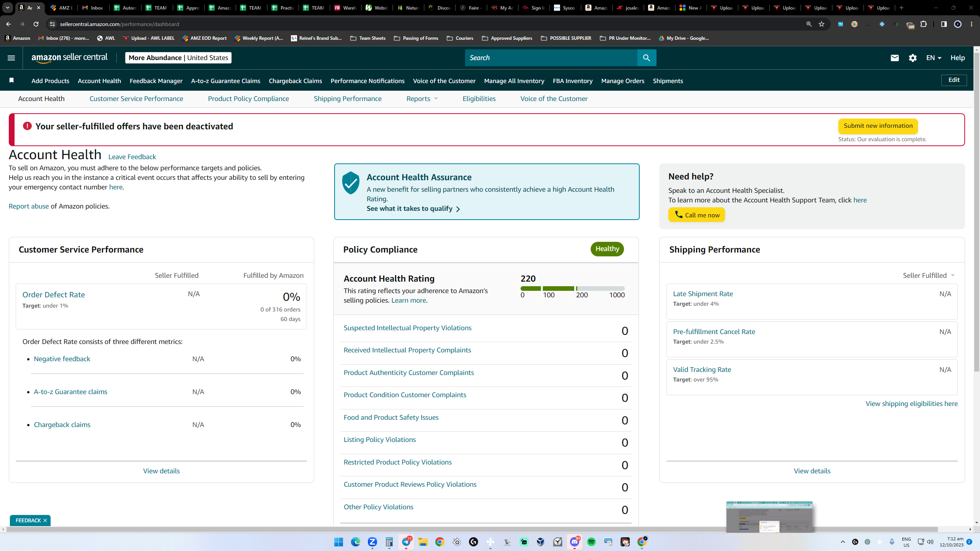This screenshot has width=980, height=551.
Task: Open the Product Policy Compliance tab
Action: click(x=248, y=99)
